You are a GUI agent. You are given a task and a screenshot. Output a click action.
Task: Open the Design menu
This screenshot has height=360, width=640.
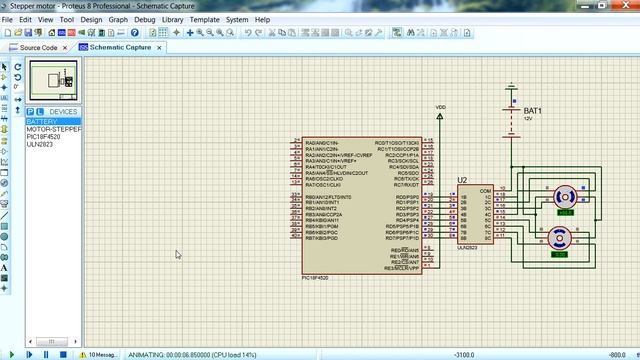click(91, 20)
